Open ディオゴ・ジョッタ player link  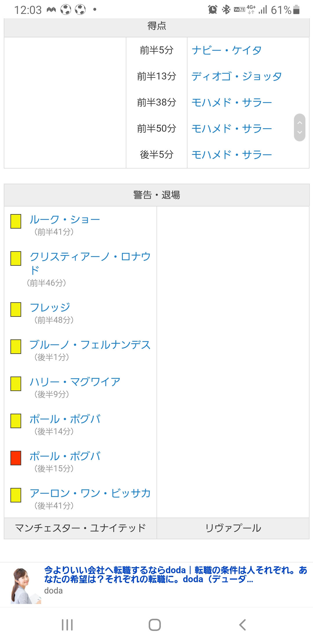coord(236,77)
